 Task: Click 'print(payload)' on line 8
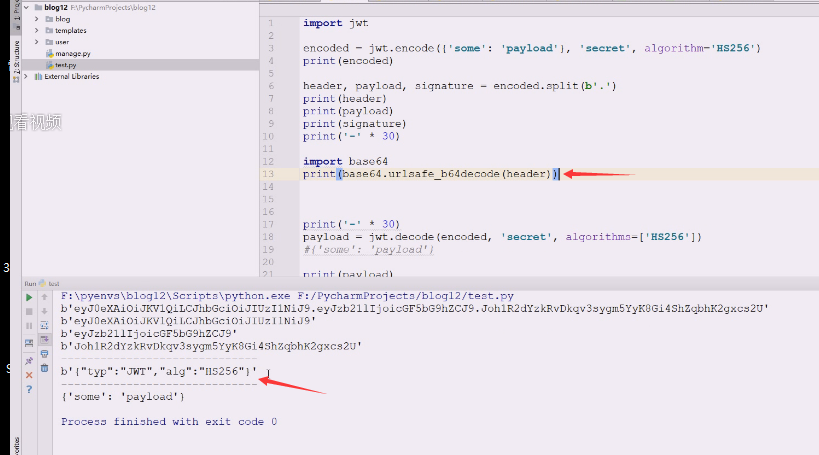click(348, 111)
